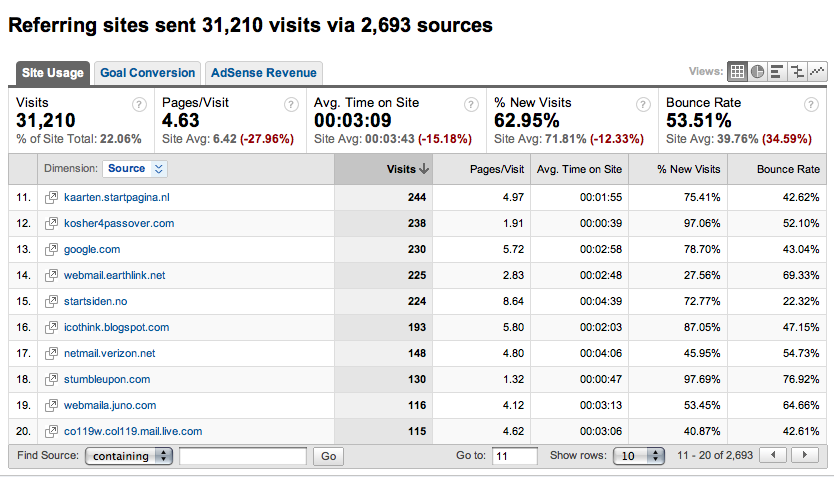Screen dimensions: 834x477
Task: Sort by Pages/Visit column header
Action: [481, 169]
